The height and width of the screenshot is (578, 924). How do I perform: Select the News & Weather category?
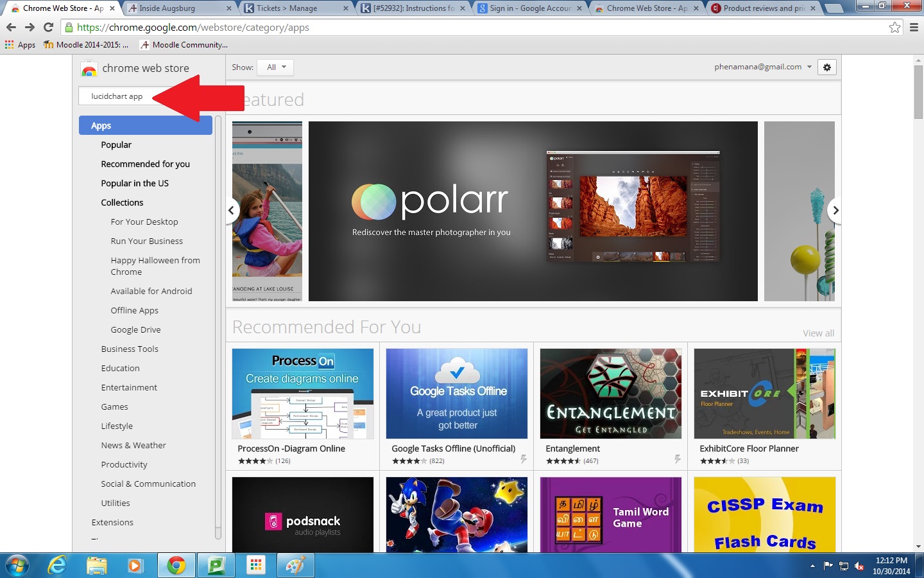click(133, 446)
